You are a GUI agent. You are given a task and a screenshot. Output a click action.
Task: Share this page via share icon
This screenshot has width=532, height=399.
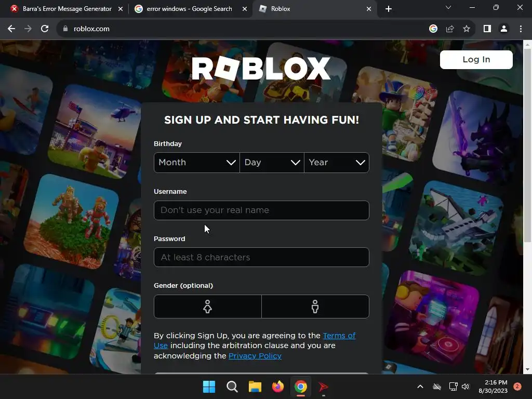pos(450,29)
